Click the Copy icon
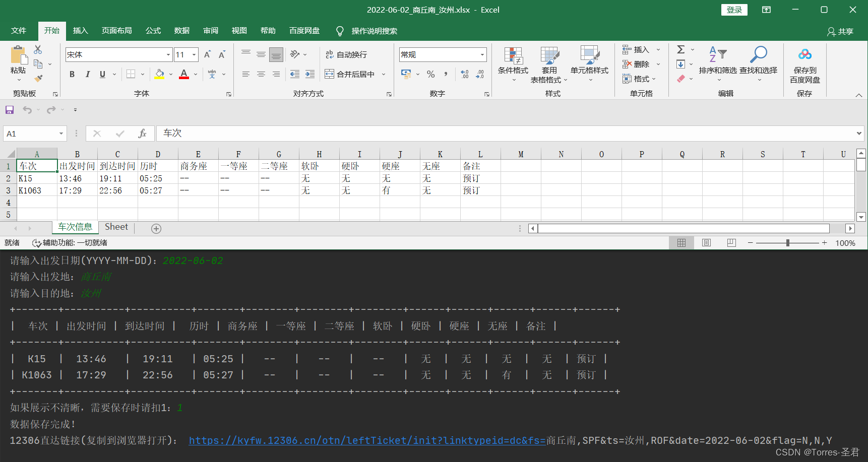868x462 pixels. click(x=38, y=64)
